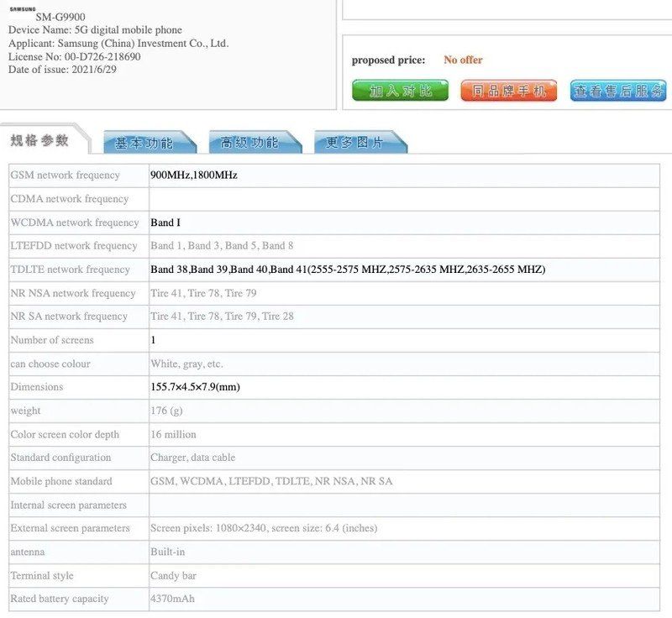Click the Samsung logo at top
The image size is (672, 618).
pos(23,9)
